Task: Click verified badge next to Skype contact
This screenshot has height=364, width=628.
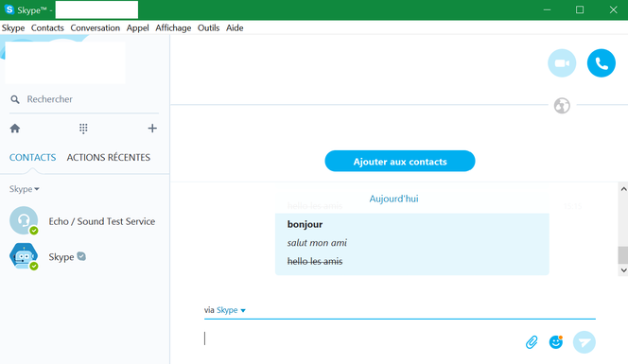Action: 81,256
